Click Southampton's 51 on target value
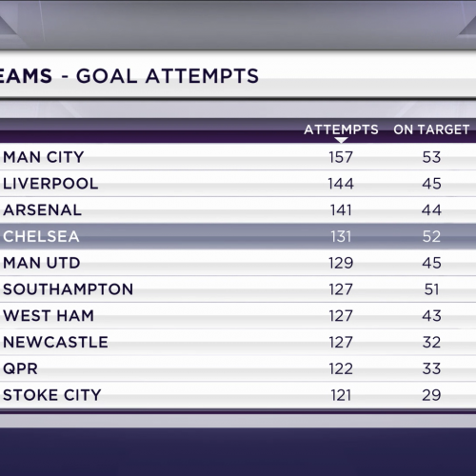The width and height of the screenshot is (476, 476). [431, 289]
